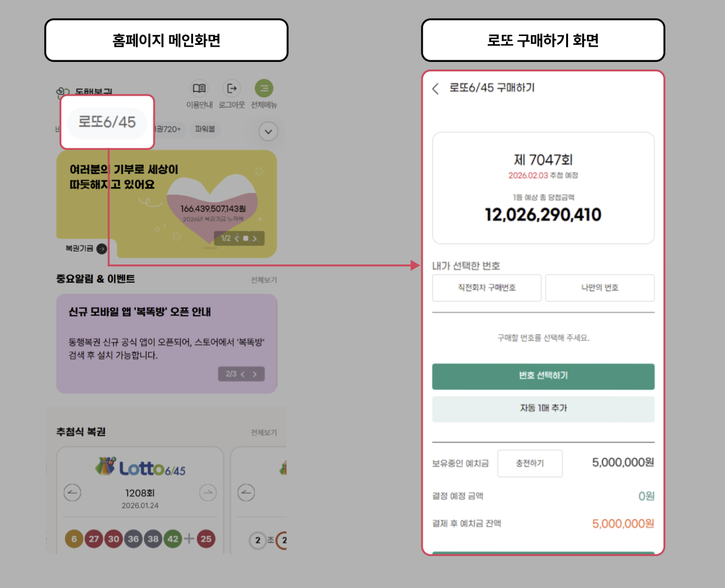
Task: Show next draw after 1208회
Action: (x=207, y=492)
